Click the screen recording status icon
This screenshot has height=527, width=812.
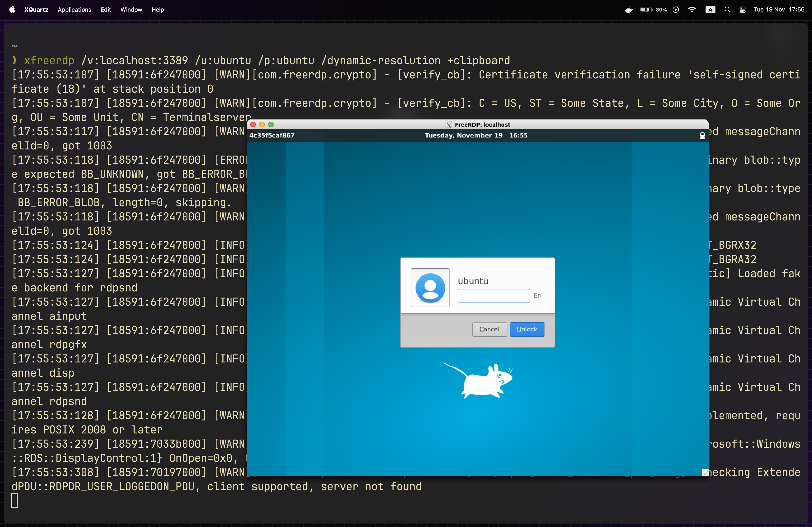(x=676, y=9)
